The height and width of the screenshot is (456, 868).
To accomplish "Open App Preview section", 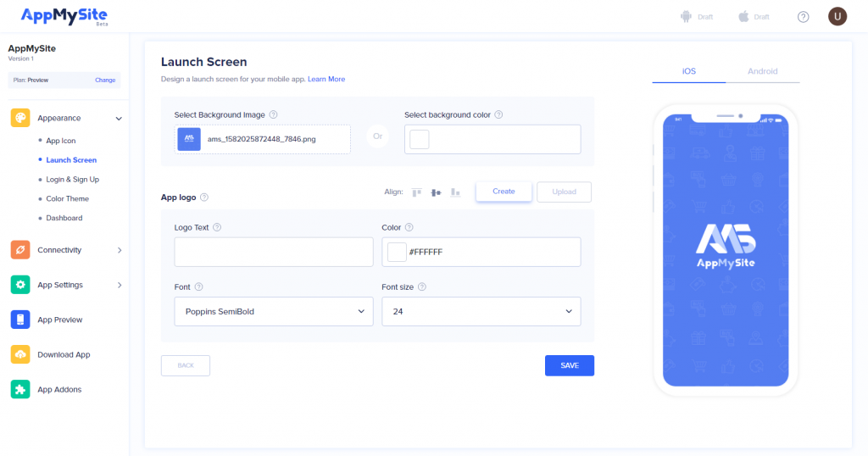I will click(x=60, y=320).
